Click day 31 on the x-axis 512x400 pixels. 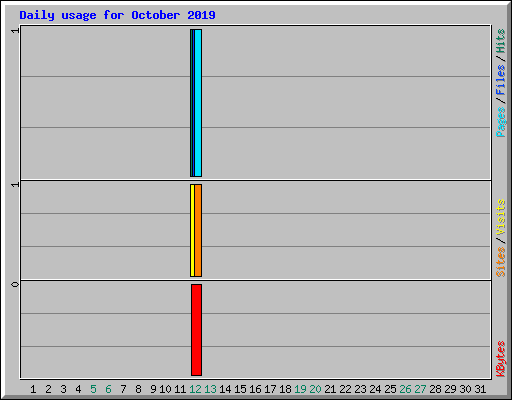point(480,389)
